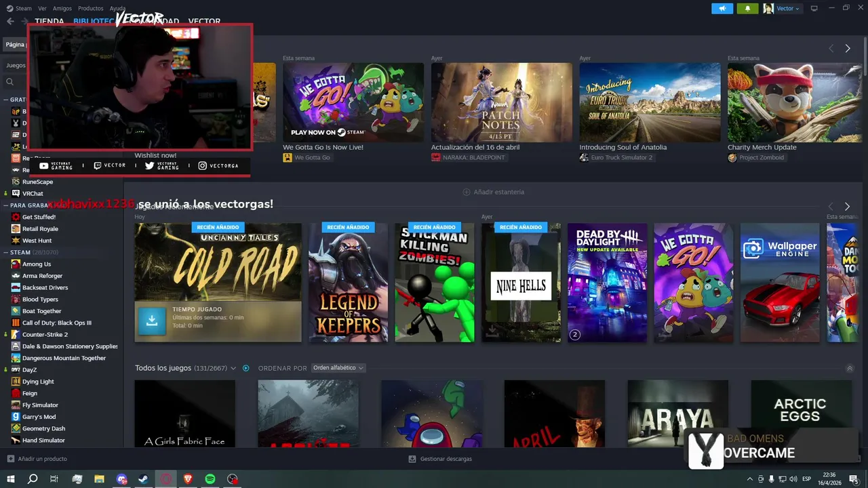Open the green notifications bell
The image size is (868, 488).
[748, 8]
